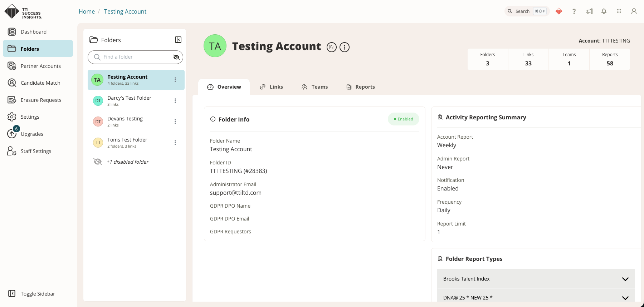Click the Home breadcrumb link

tap(87, 11)
